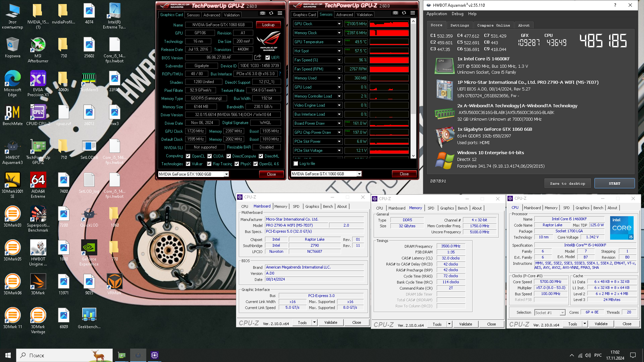
Task: Click START button in Aquamark
Action: pos(614,183)
